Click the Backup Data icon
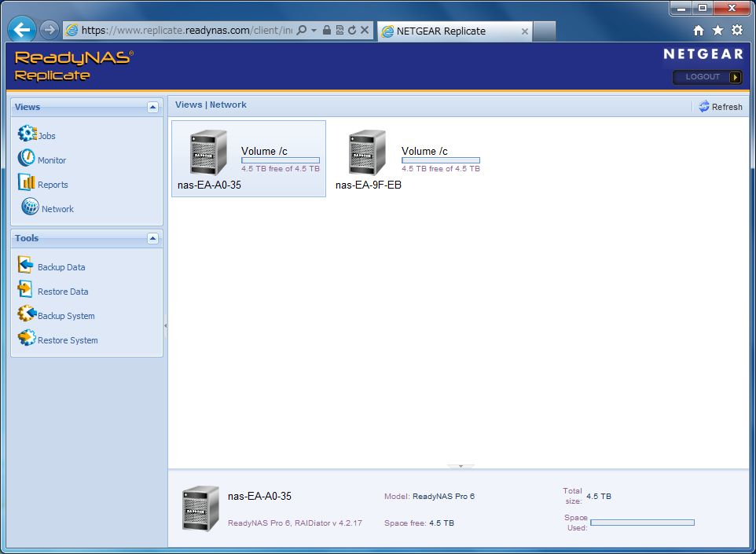 [26, 266]
